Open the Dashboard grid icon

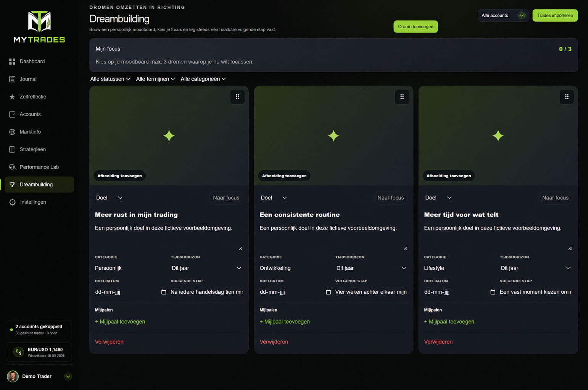point(12,61)
